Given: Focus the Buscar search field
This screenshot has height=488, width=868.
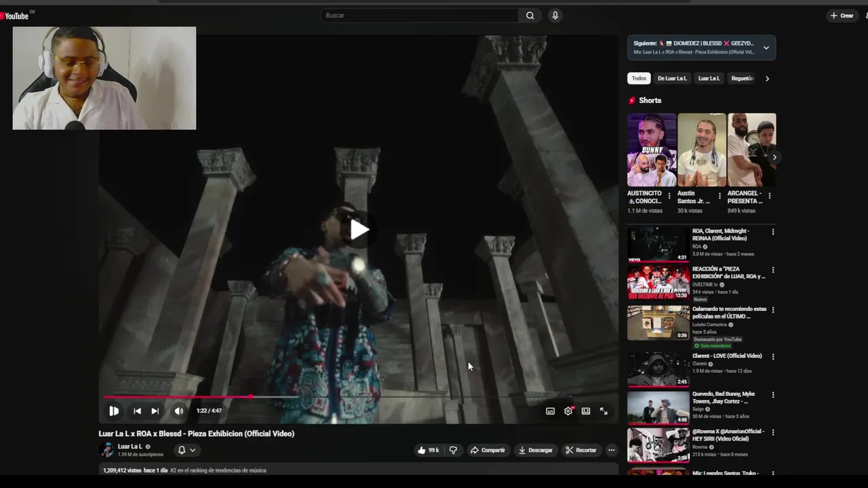Looking at the screenshot, I should tap(419, 16).
